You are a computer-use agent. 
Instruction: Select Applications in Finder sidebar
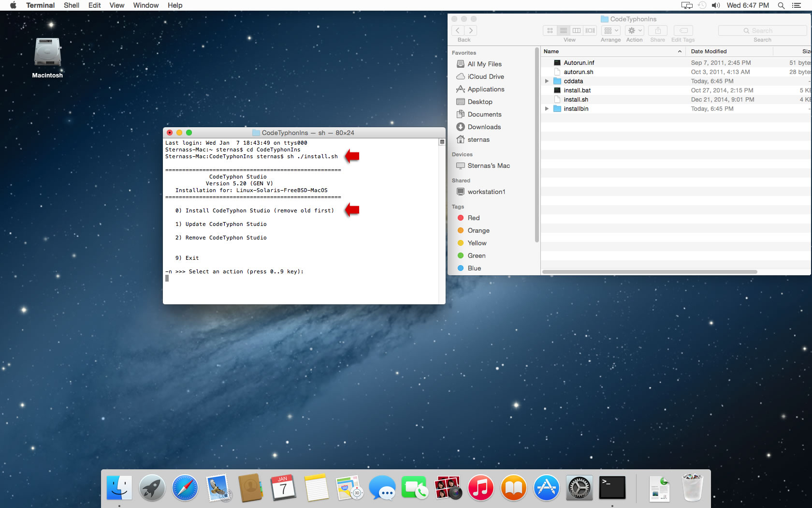coord(486,89)
